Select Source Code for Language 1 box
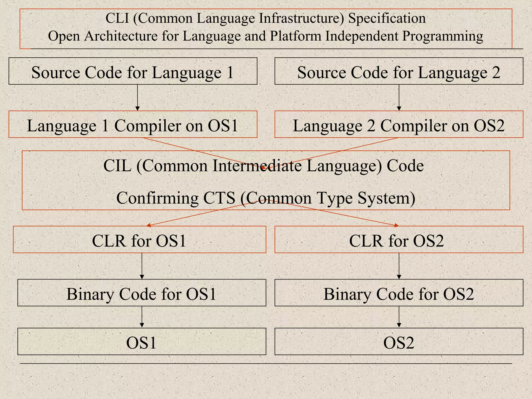532x399 pixels. click(133, 72)
